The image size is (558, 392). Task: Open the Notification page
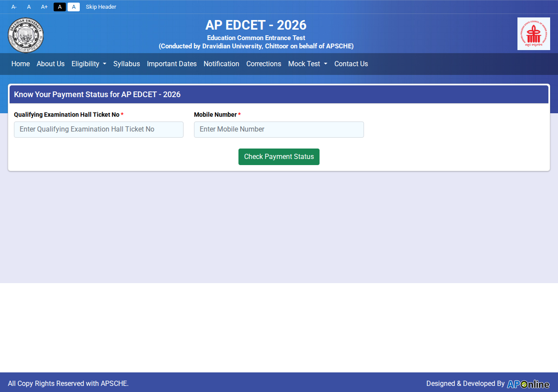tap(221, 64)
